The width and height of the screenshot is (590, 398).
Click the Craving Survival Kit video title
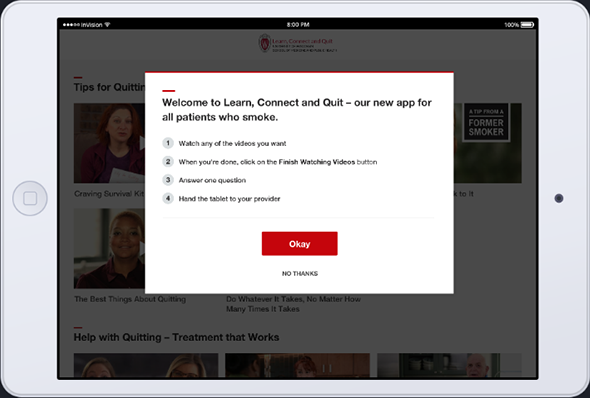(x=109, y=194)
